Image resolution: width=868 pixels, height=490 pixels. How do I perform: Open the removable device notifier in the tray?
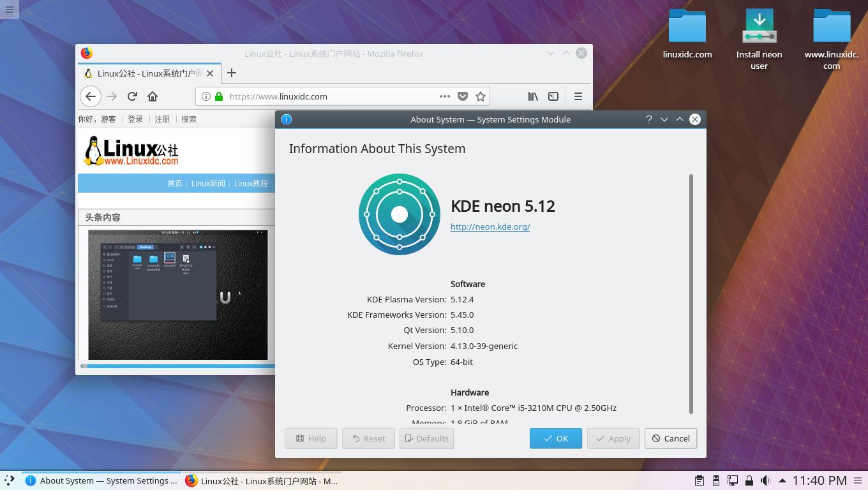[716, 480]
